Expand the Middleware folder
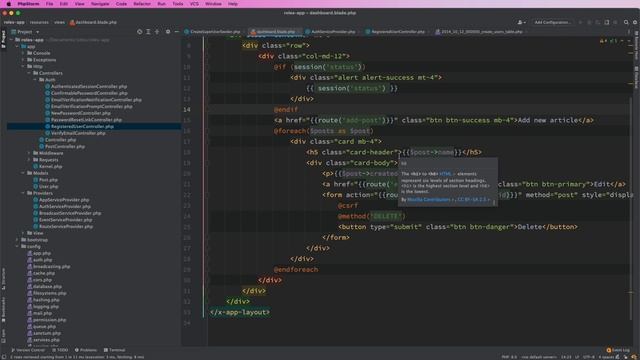640x360 pixels. (x=29, y=153)
